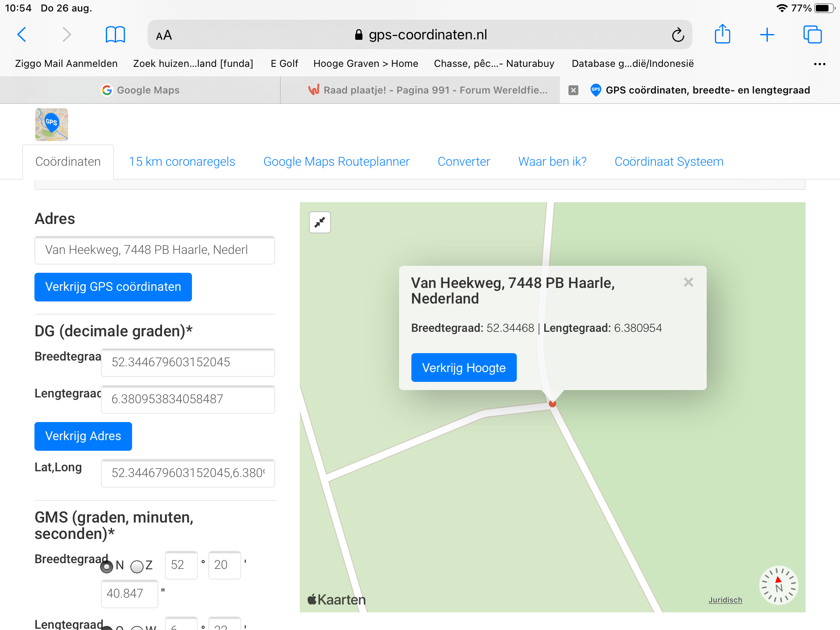Tap the Safari back arrow
This screenshot has width=840, height=630.
pos(22,34)
